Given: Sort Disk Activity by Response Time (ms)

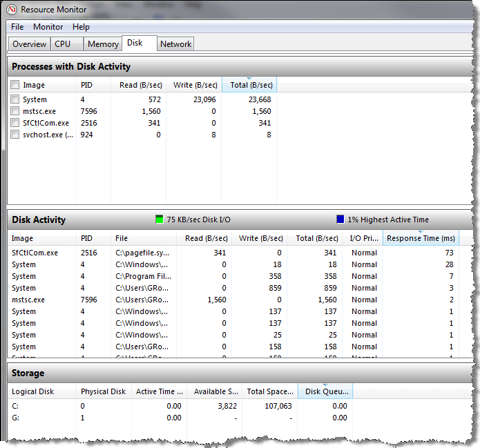Looking at the screenshot, I should (x=421, y=238).
